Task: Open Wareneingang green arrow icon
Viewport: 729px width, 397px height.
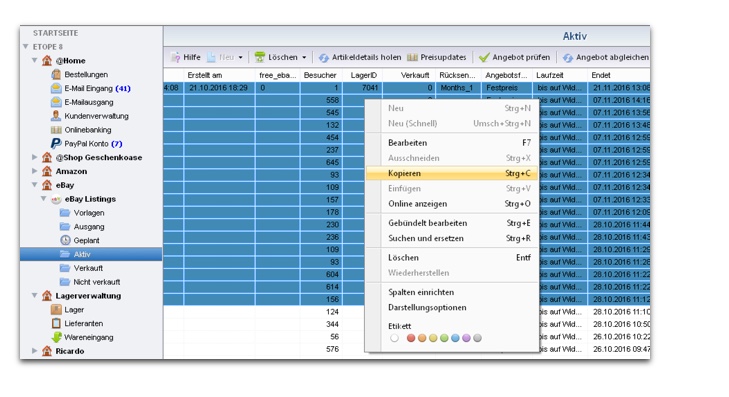Action: point(56,337)
